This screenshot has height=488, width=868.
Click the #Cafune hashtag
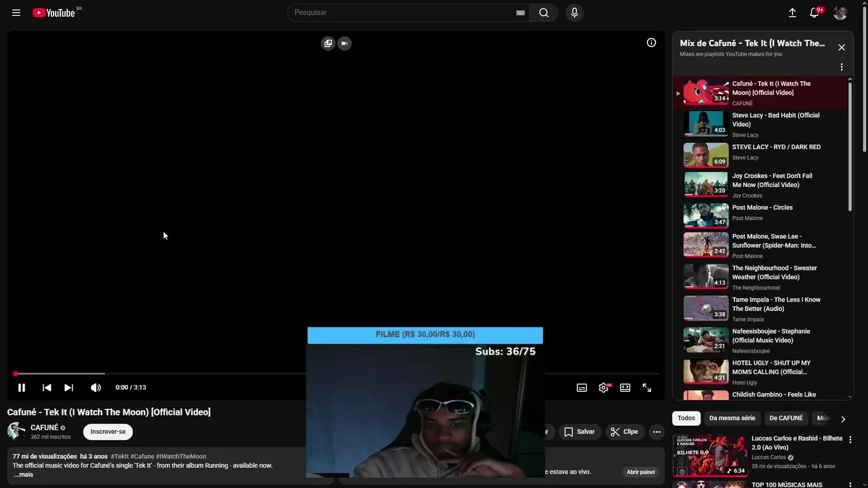point(142,457)
